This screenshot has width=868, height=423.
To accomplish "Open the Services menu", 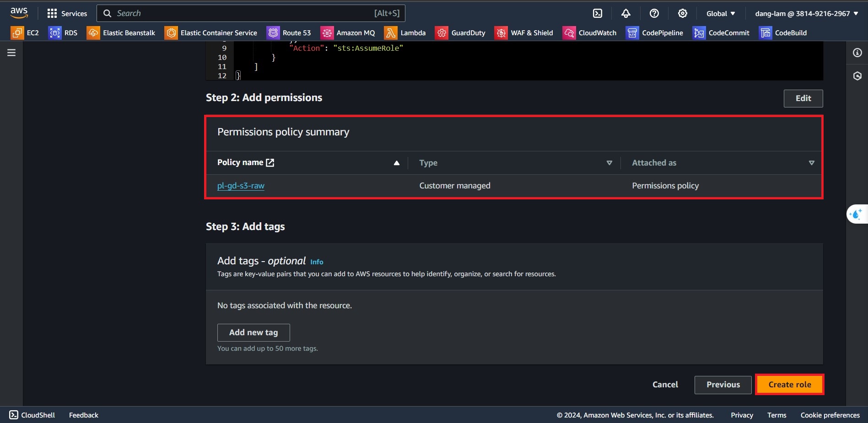I will pos(67,14).
